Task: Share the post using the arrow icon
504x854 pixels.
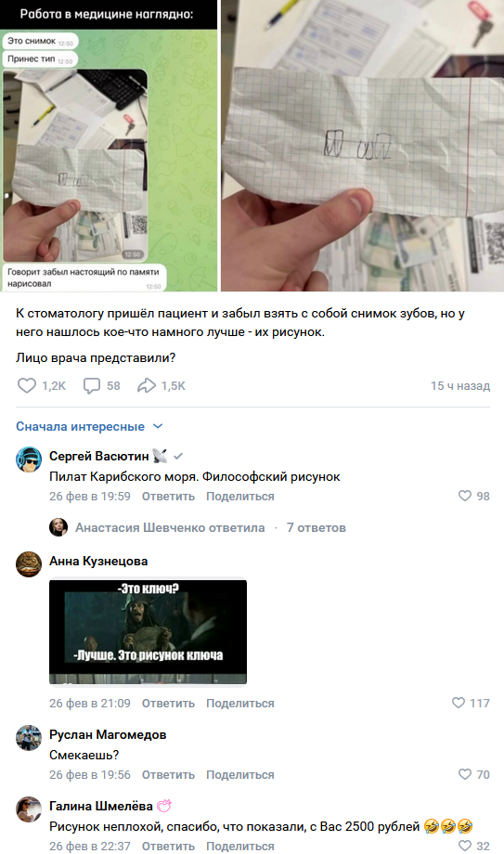Action: (x=146, y=385)
